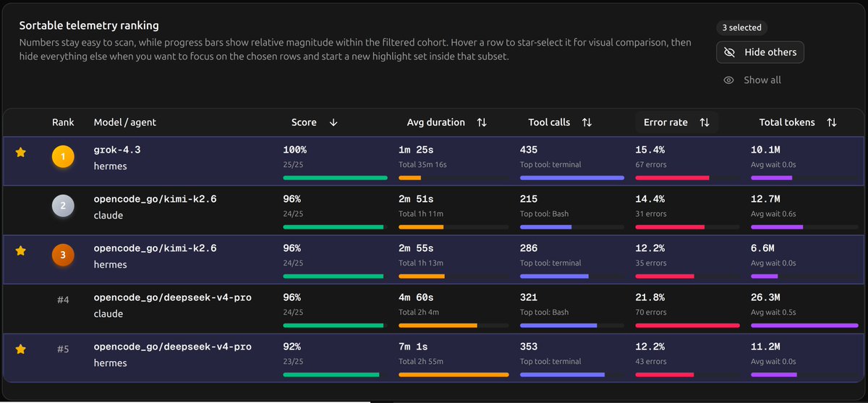Click grok-4.3 score progress bar
Viewport: 868px width, 403px height.
tap(335, 178)
